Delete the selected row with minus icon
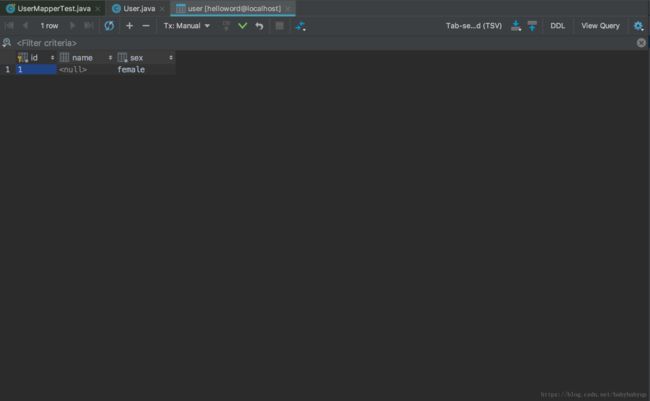650x401 pixels. click(x=146, y=26)
